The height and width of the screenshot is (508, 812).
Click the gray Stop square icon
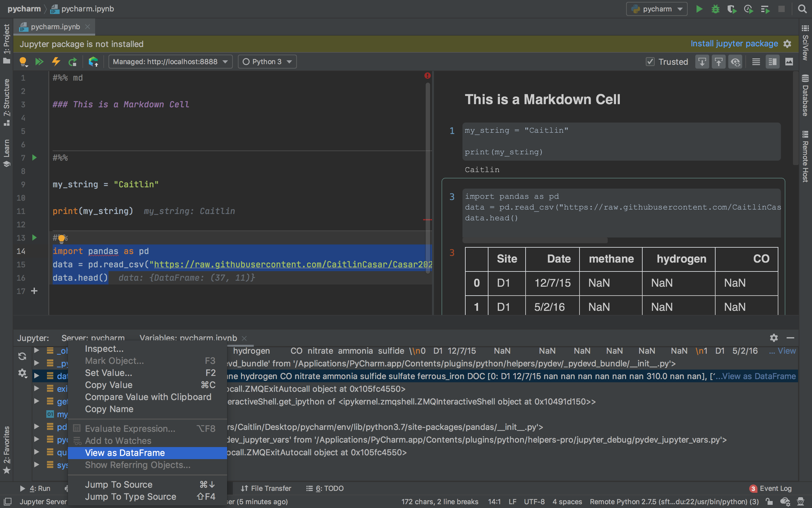pos(782,9)
